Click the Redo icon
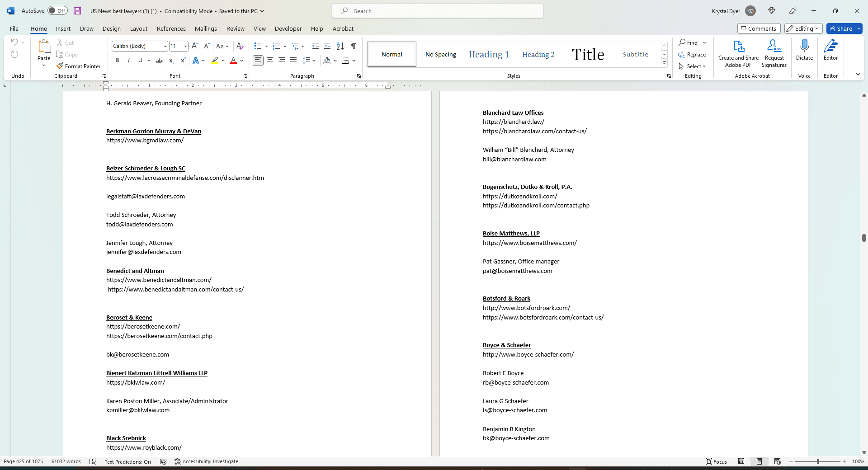Viewport: 868px width, 470px height. 14,54
